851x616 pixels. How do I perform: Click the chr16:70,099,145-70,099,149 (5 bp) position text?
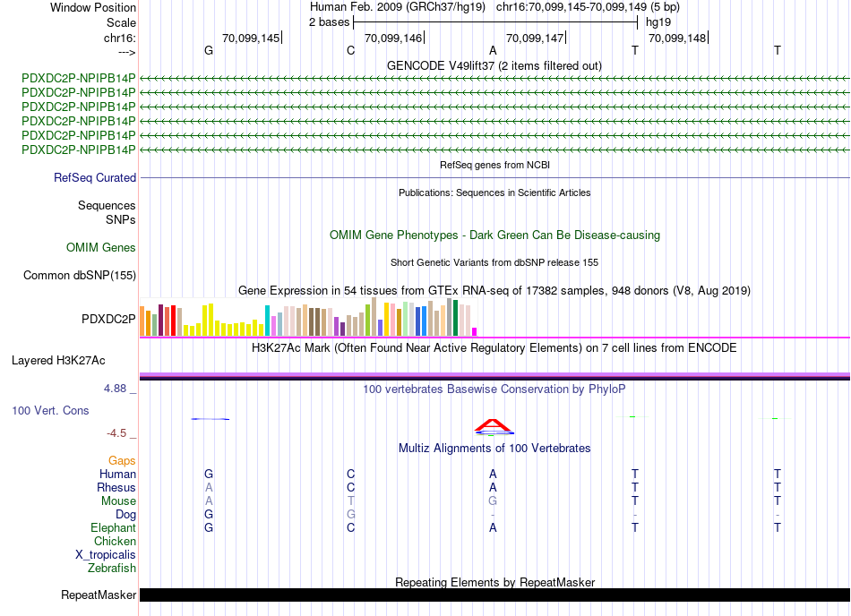pos(588,7)
